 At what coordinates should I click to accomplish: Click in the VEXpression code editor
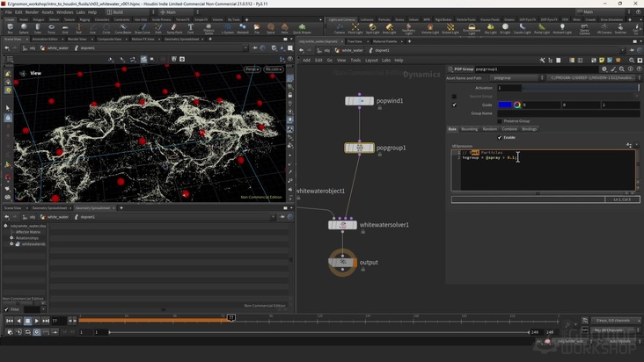coord(545,171)
